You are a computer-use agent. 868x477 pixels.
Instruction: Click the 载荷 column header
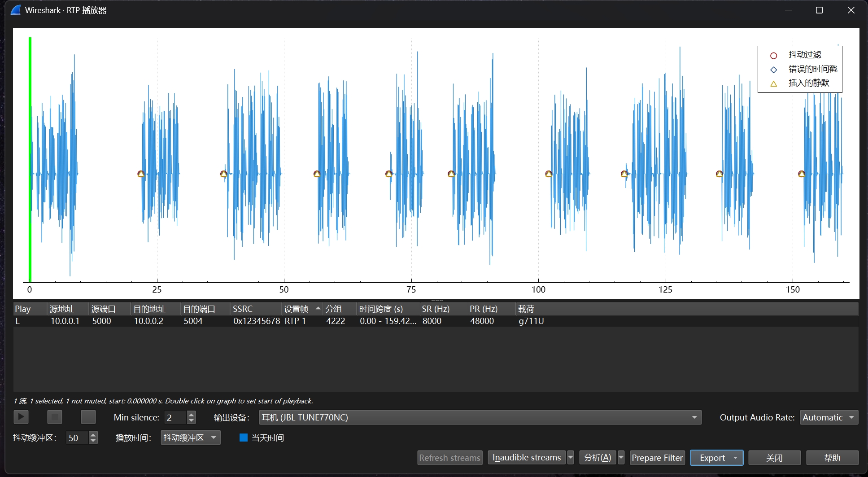pyautogui.click(x=526, y=309)
